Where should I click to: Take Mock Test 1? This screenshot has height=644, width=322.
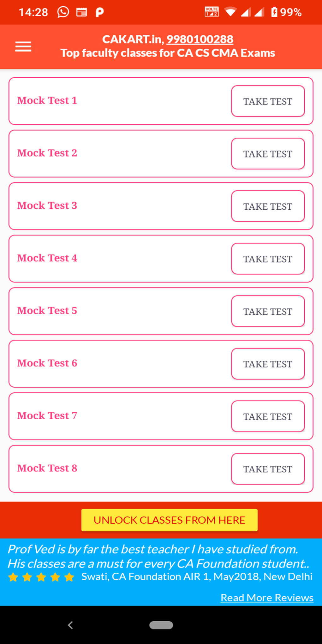click(268, 101)
